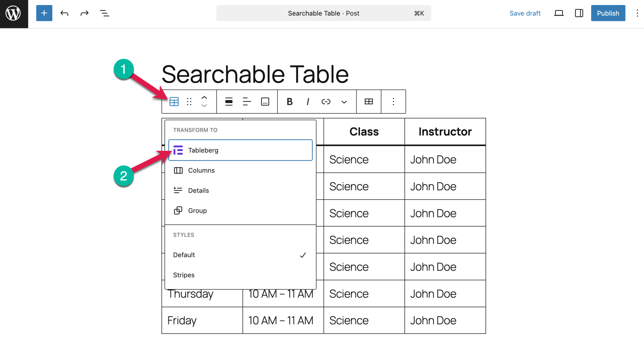
Task: Select the Stripes table style
Action: [184, 275]
